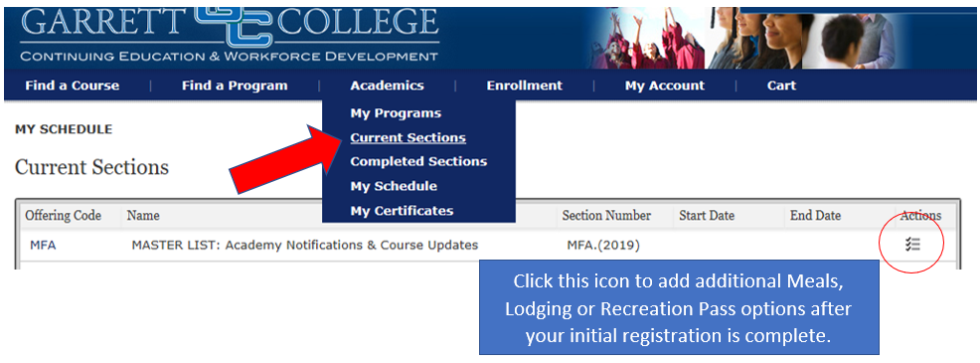980x363 pixels.
Task: Click the checklist Actions icon for MFA
Action: 912,245
